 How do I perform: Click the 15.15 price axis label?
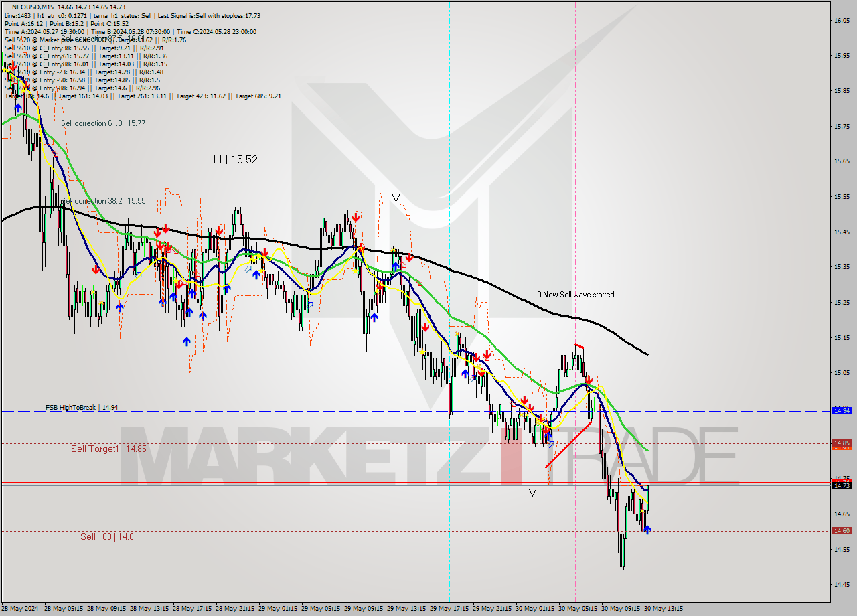click(x=842, y=337)
